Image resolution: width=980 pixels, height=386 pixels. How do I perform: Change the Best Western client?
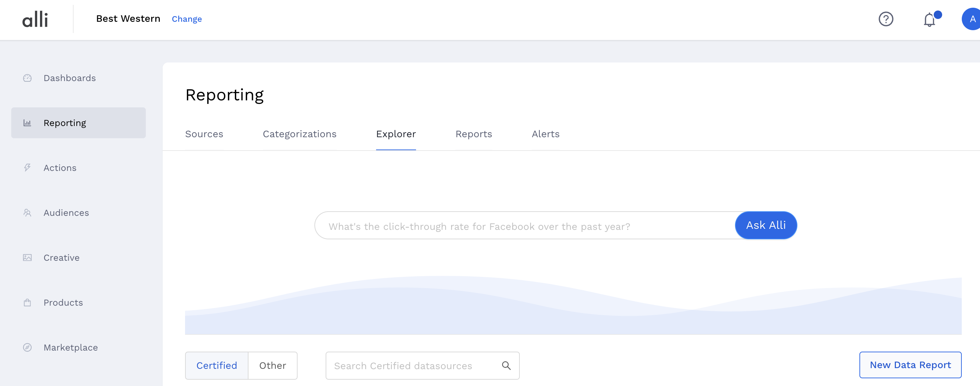[187, 19]
